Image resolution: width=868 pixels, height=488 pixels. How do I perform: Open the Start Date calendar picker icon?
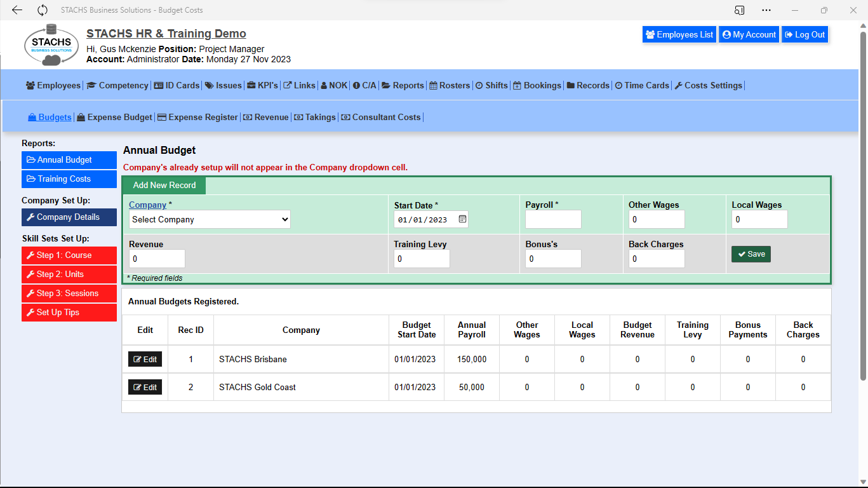(x=462, y=219)
